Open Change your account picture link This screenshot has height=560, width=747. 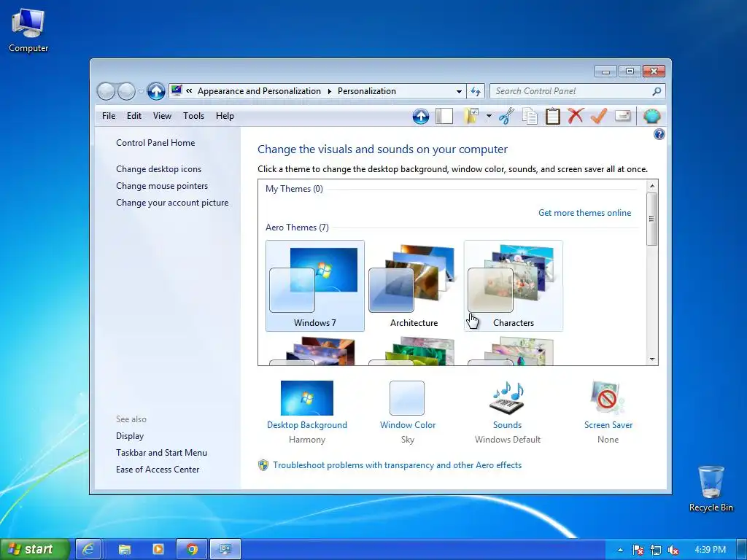click(x=172, y=203)
